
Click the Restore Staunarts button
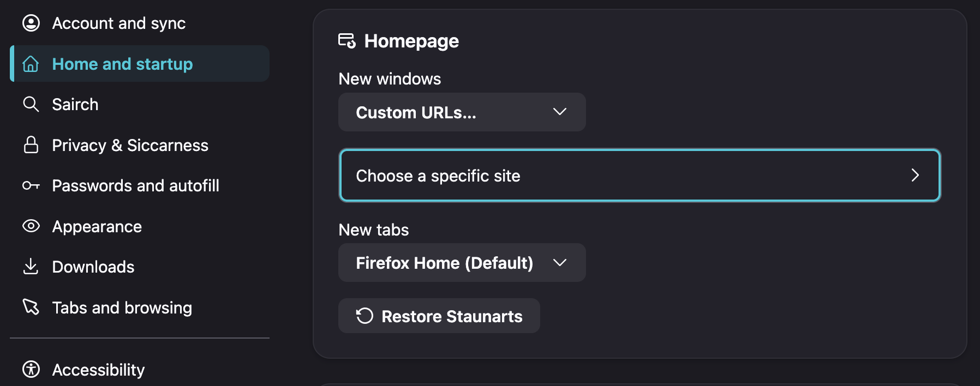coord(439,316)
